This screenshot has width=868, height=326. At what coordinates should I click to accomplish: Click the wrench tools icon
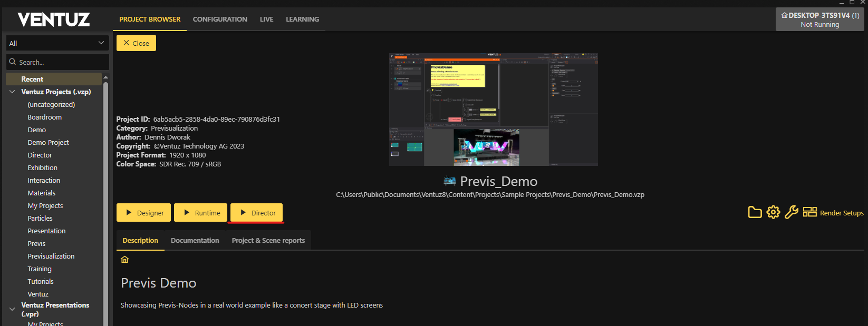coord(791,212)
